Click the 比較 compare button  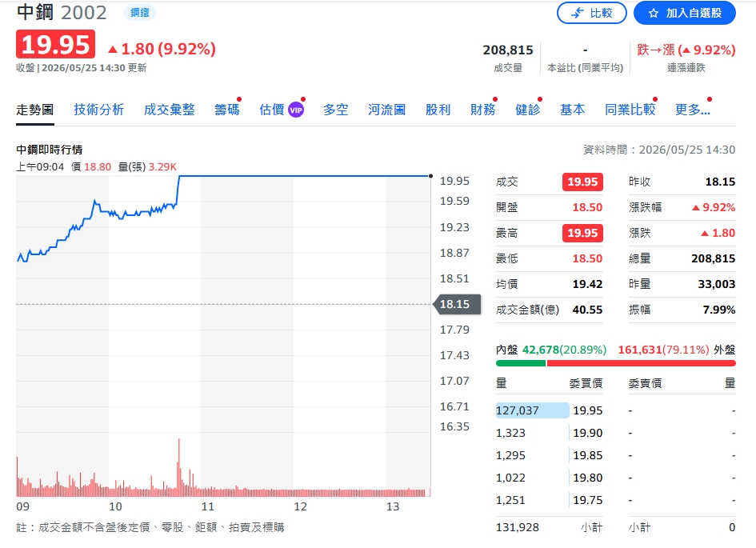591,13
